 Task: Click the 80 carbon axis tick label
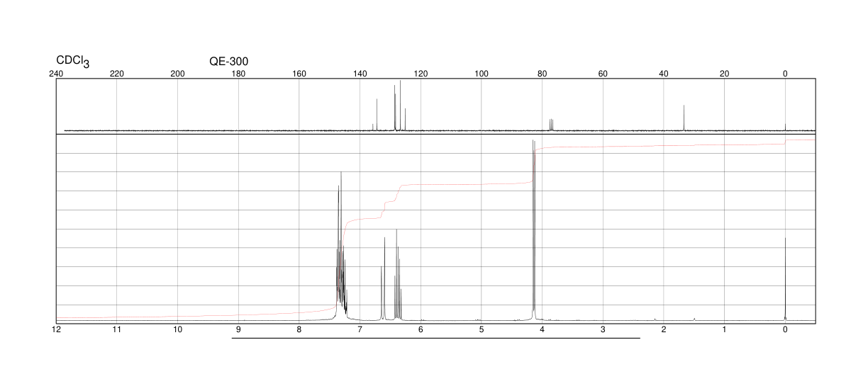click(x=542, y=74)
